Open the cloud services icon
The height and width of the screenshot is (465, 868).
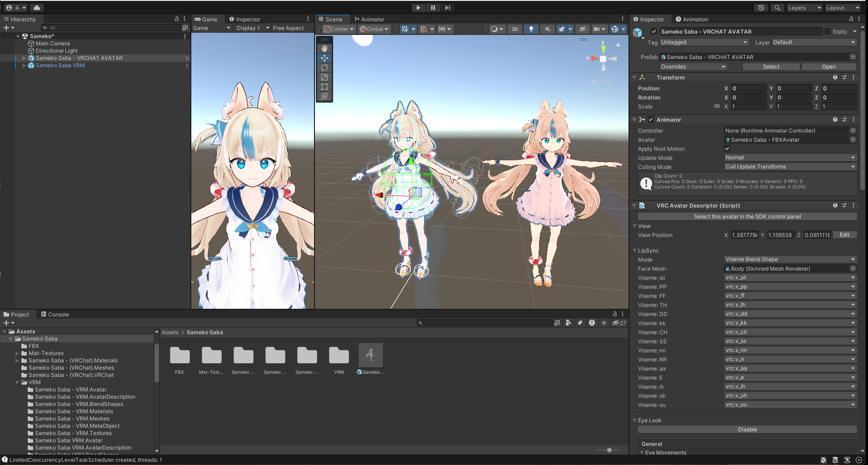(x=37, y=8)
